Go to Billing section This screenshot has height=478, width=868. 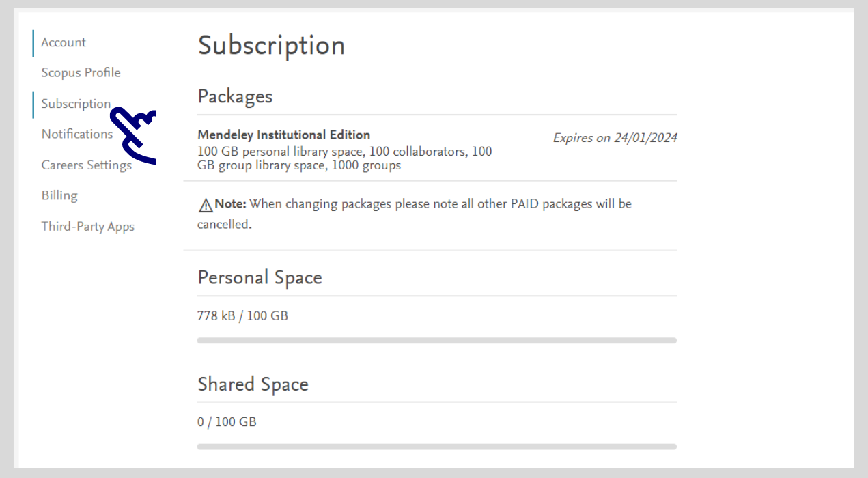(x=59, y=195)
